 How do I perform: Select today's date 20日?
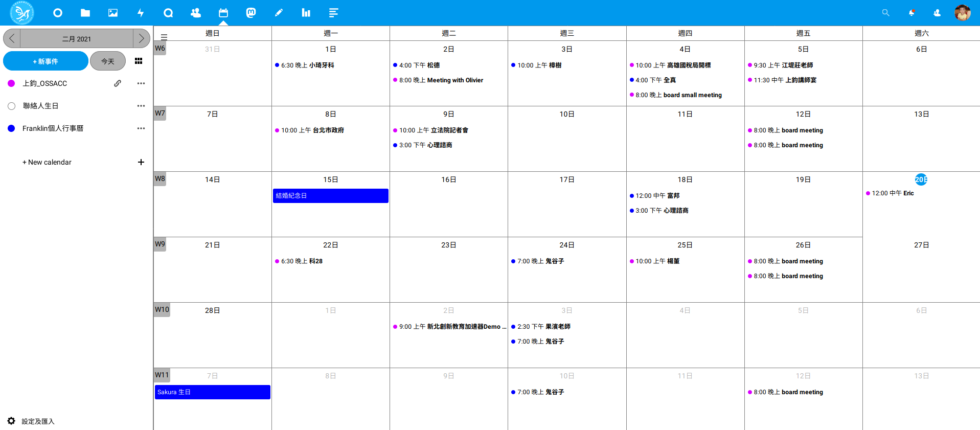[x=921, y=179]
